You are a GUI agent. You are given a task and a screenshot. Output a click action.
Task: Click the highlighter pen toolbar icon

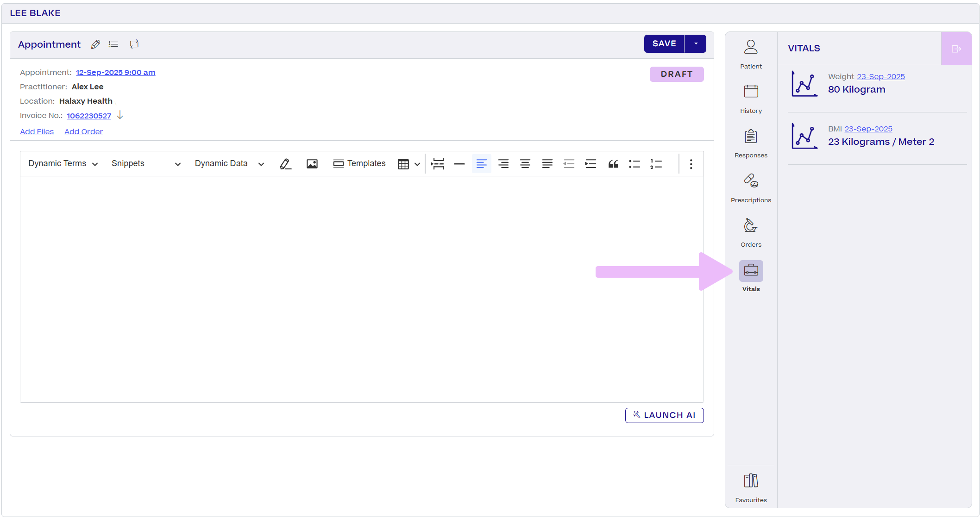point(286,163)
